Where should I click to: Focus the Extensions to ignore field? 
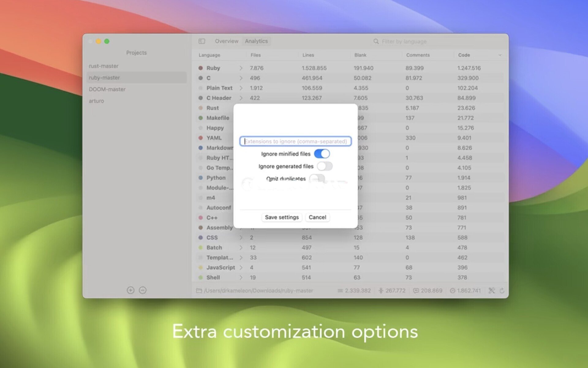click(296, 141)
